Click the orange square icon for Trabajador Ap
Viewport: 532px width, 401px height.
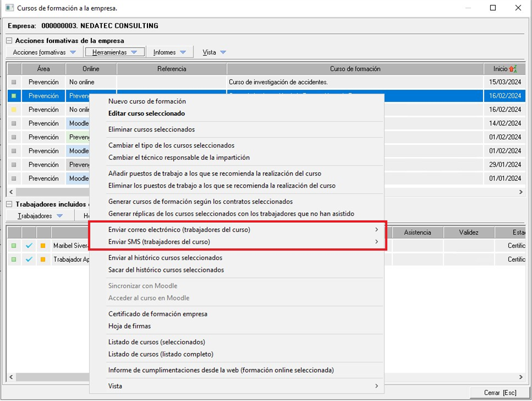[x=43, y=260]
